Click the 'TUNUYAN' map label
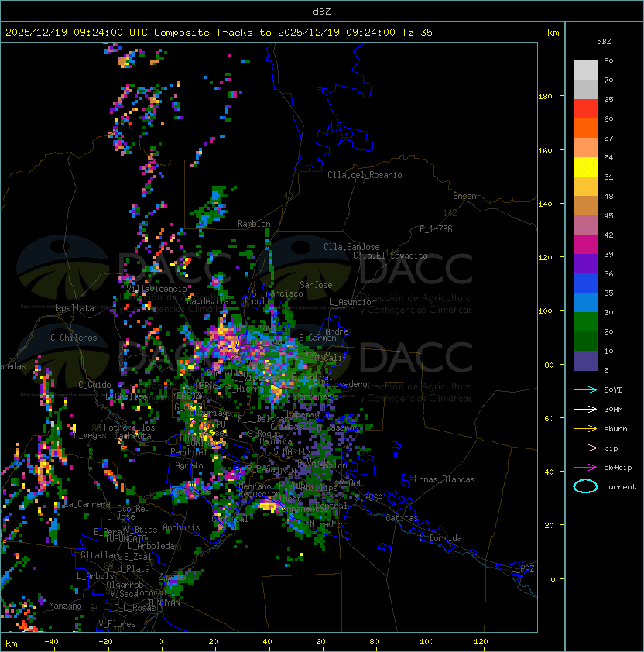 164,603
